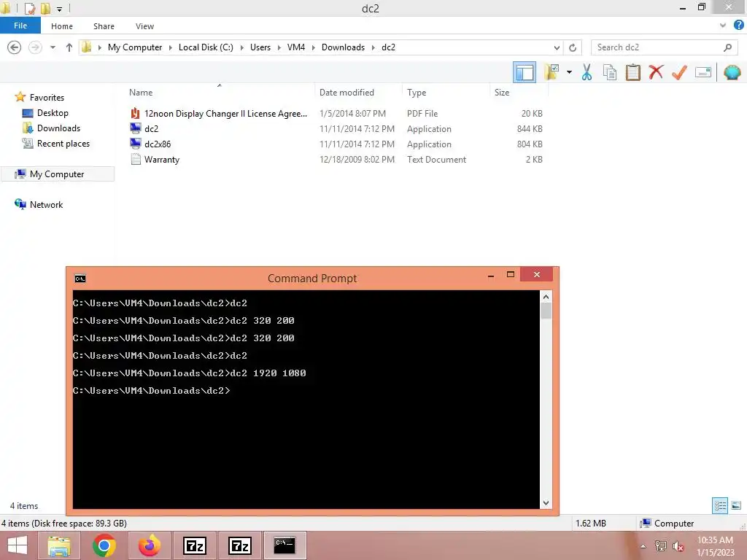Click the blue shell globe icon
Image resolution: width=747 pixels, height=560 pixels.
coord(732,72)
